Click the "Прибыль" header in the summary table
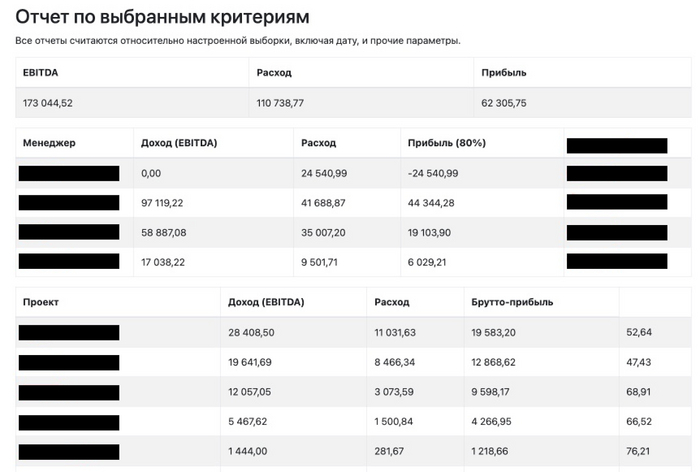The image size is (700, 472). [504, 73]
